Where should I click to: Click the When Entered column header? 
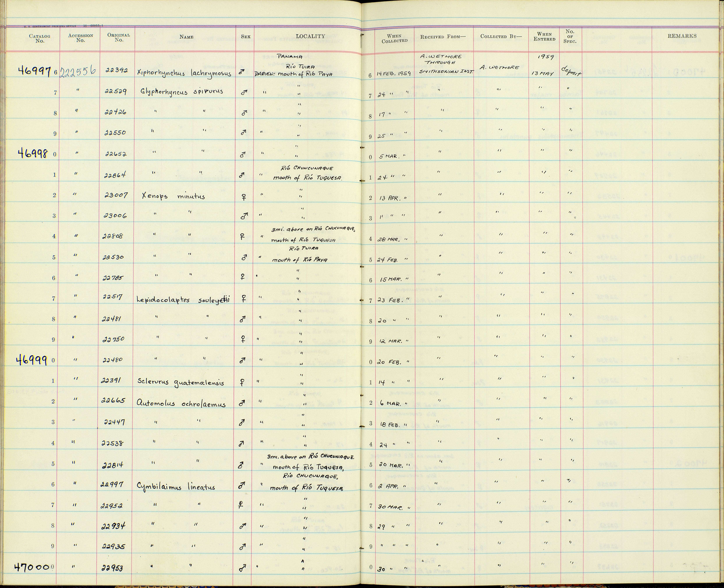544,36
